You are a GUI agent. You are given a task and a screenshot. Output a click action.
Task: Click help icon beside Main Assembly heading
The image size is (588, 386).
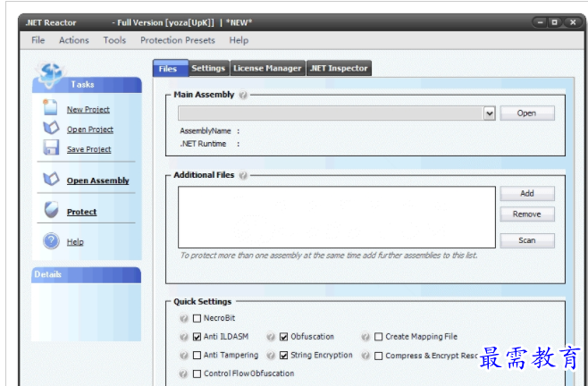243,95
